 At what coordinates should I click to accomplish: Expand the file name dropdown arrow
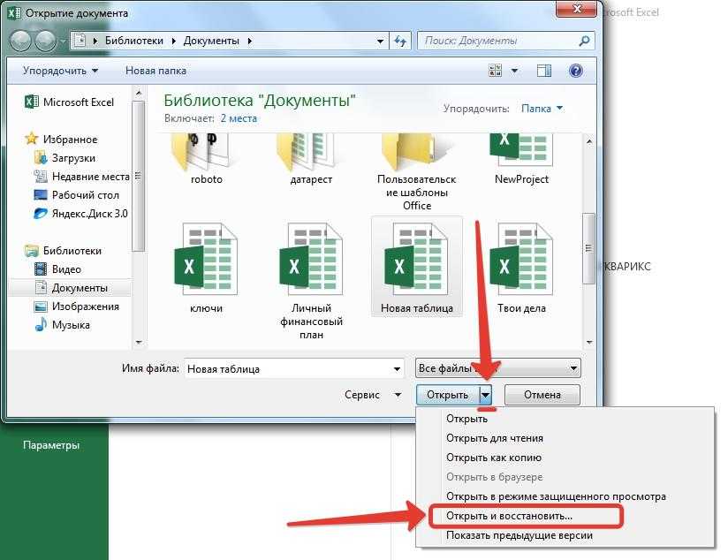click(x=397, y=368)
